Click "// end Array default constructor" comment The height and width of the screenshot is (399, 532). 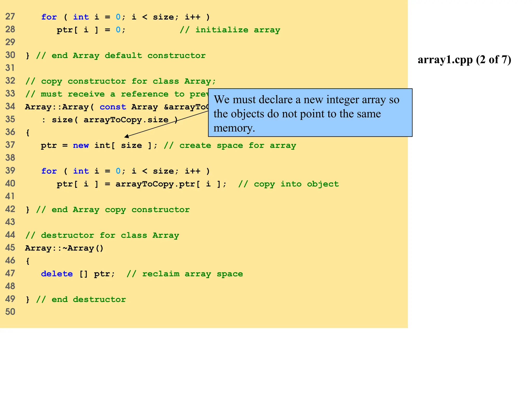121,56
